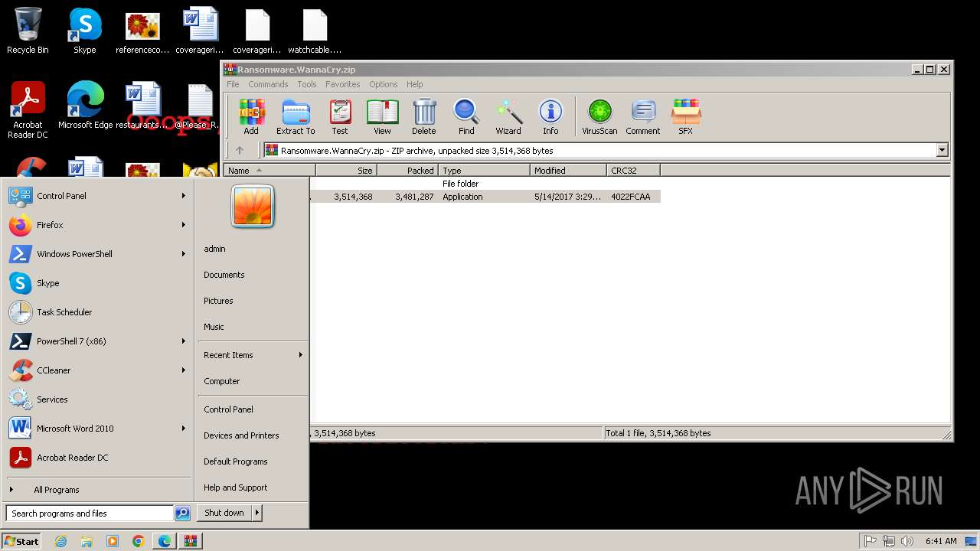The width and height of the screenshot is (980, 551).
Task: Open the Favorites menu
Action: [x=342, y=84]
